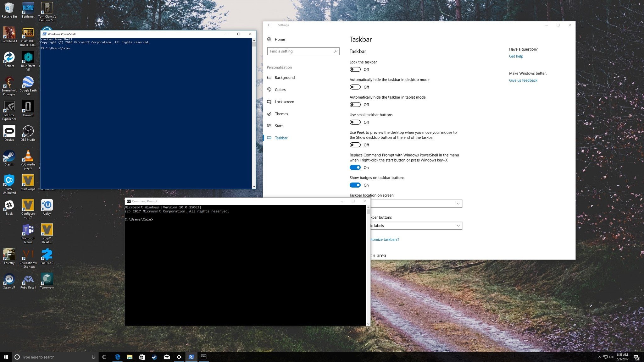644x362 pixels.
Task: Click the PowerShell taskbar icon
Action: [191, 357]
